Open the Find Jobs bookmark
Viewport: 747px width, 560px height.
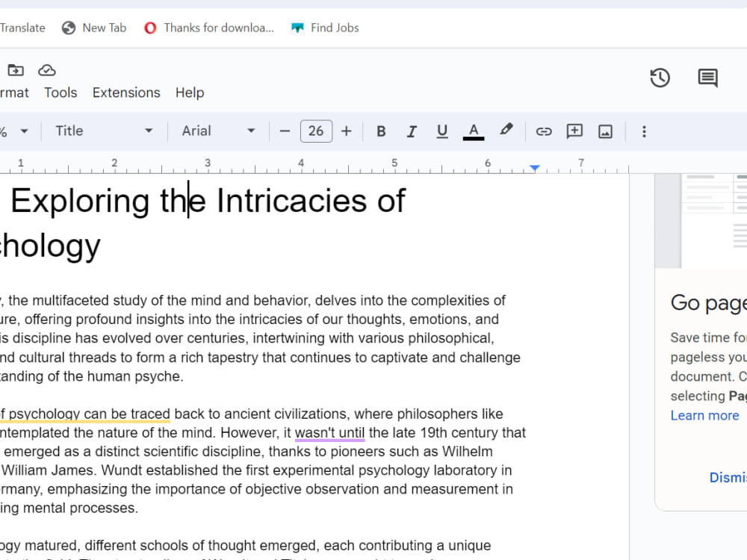[326, 28]
